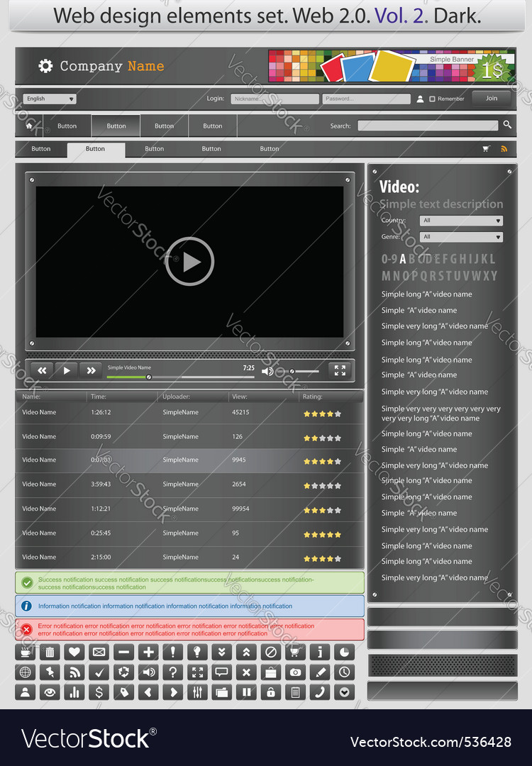Click the pencil edit icon
Viewport: 532px width, 766px height.
tap(320, 672)
